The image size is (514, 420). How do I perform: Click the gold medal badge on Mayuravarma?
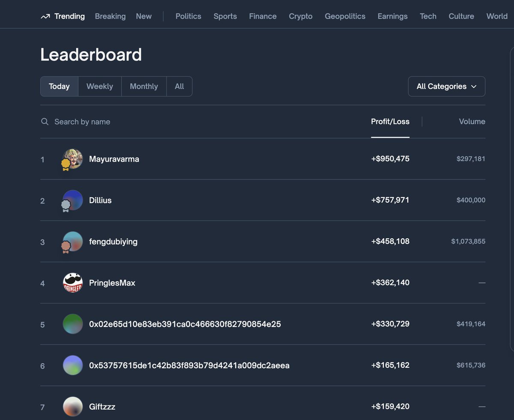(66, 165)
